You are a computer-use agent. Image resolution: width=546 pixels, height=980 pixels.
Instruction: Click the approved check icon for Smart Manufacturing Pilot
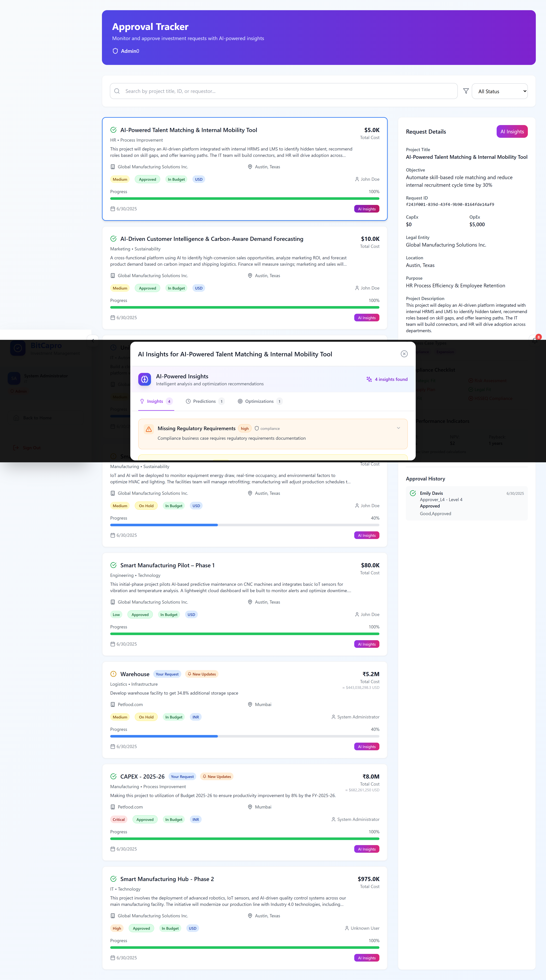[113, 565]
